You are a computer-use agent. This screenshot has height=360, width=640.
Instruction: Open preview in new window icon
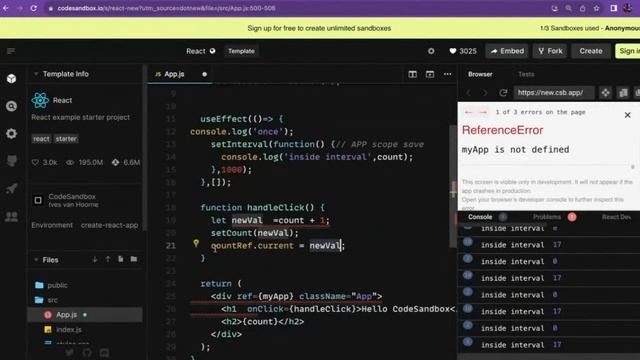623,93
